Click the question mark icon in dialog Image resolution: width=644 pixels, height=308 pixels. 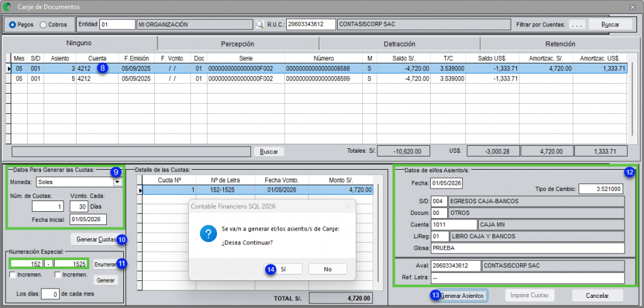[209, 234]
